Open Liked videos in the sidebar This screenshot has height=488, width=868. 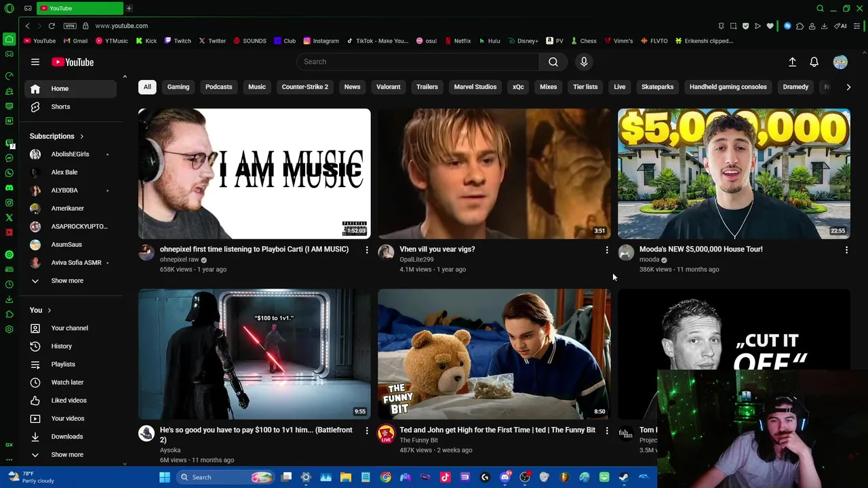pyautogui.click(x=71, y=401)
